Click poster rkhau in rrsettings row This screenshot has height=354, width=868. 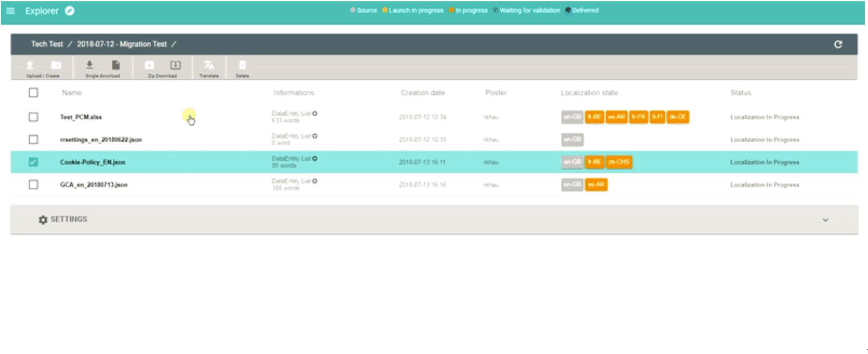point(492,139)
